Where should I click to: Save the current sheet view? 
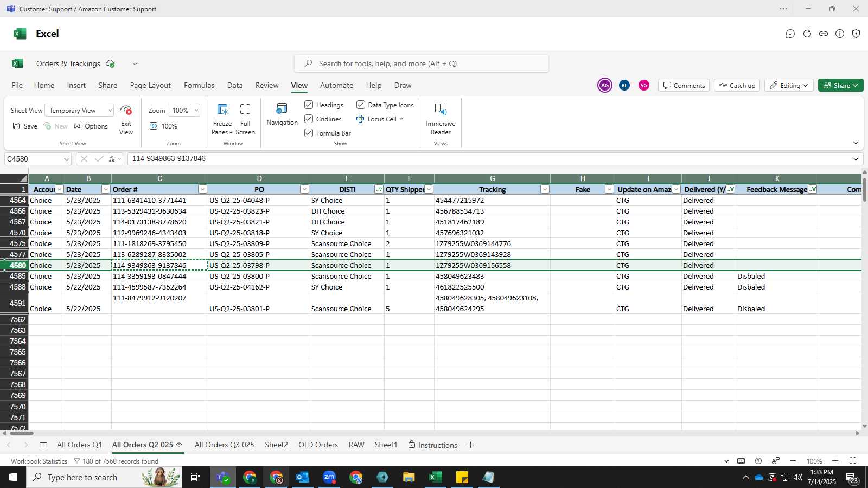tap(25, 126)
